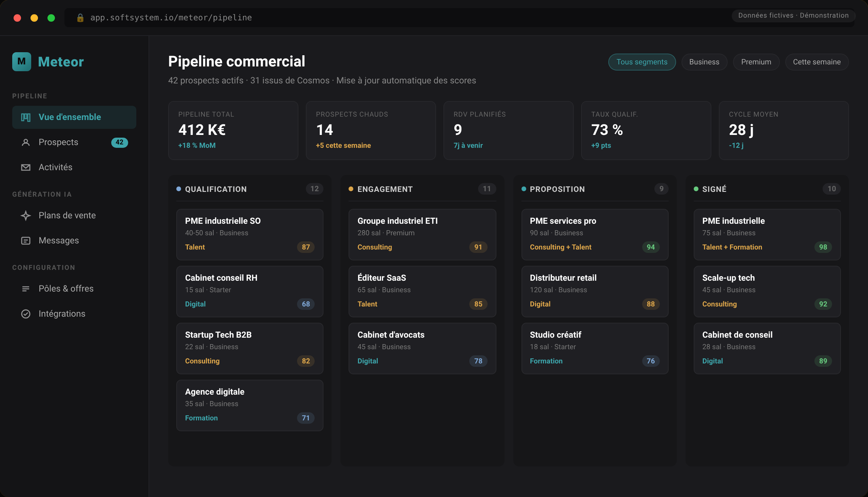The width and height of the screenshot is (868, 497).
Task: Open the Cycle moyen 28 j card
Action: click(784, 131)
